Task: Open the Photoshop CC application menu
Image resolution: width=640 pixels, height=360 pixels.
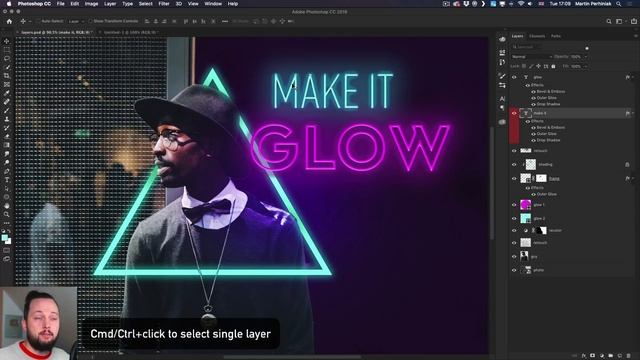Action: pos(34,4)
